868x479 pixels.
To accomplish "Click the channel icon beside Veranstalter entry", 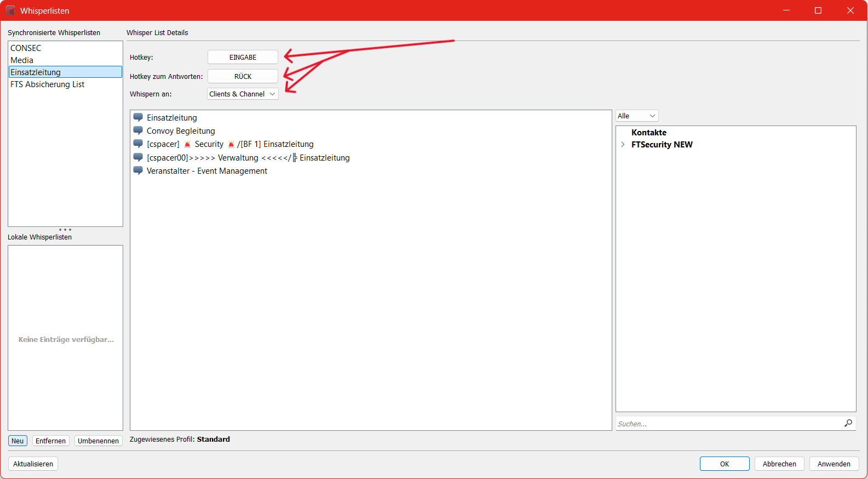I will pos(138,170).
